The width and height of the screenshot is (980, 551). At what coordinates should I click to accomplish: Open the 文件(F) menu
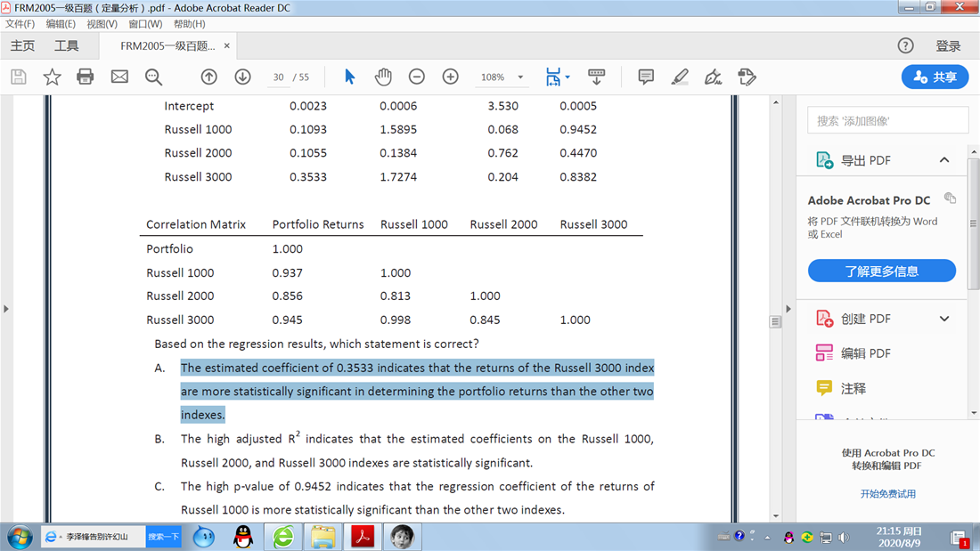click(x=20, y=24)
